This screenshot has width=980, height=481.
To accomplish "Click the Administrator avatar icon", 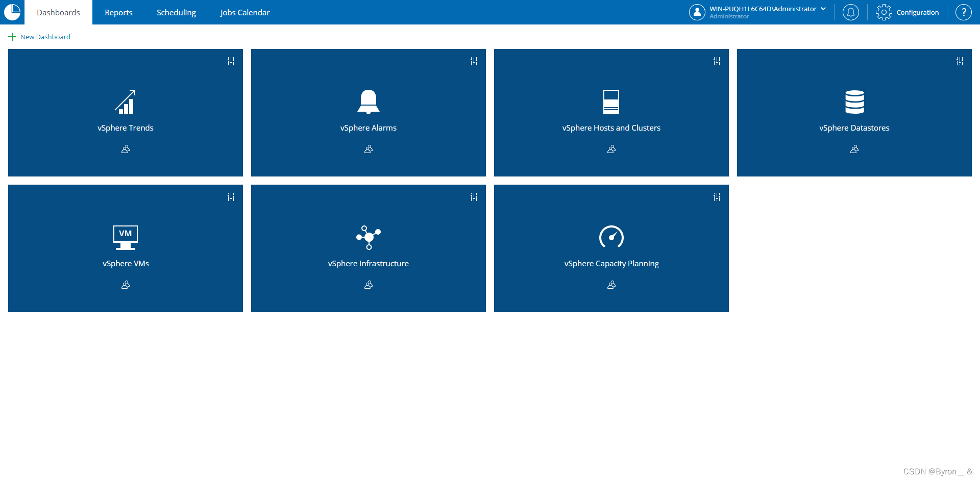I will pos(697,12).
